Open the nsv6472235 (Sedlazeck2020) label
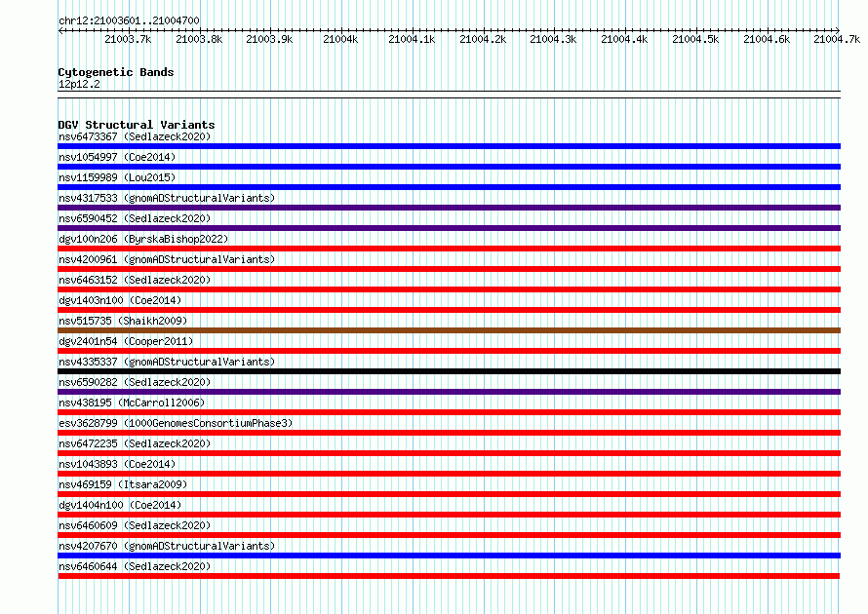The width and height of the screenshot is (868, 614). click(135, 443)
